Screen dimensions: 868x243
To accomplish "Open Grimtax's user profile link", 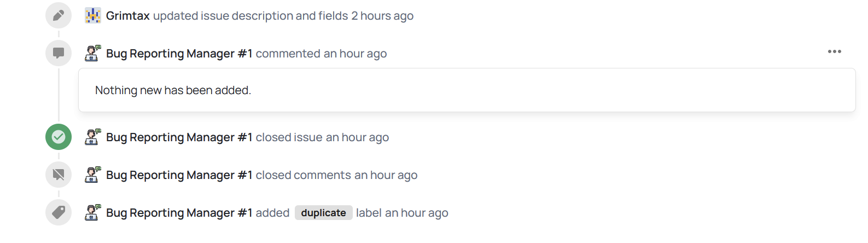I will point(128,16).
